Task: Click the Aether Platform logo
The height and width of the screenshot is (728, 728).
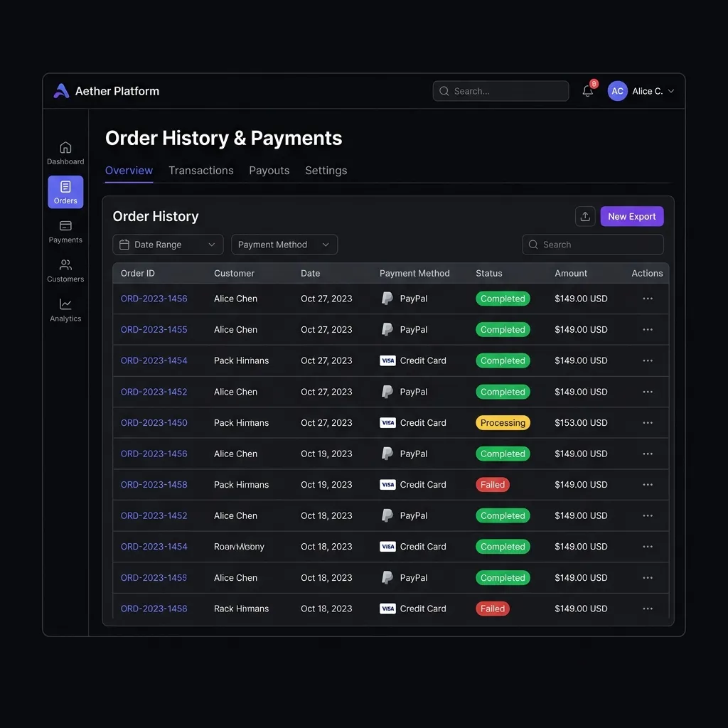Action: coord(61,91)
